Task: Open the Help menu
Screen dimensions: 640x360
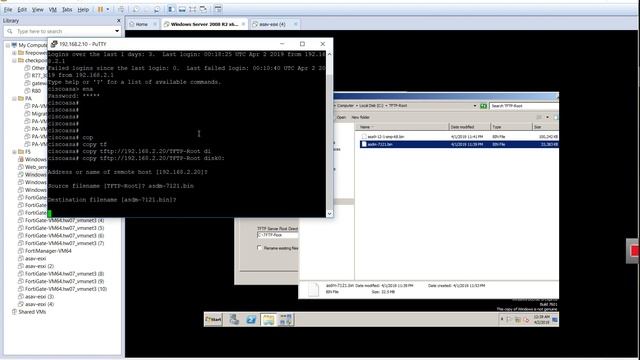Action: [83, 9]
